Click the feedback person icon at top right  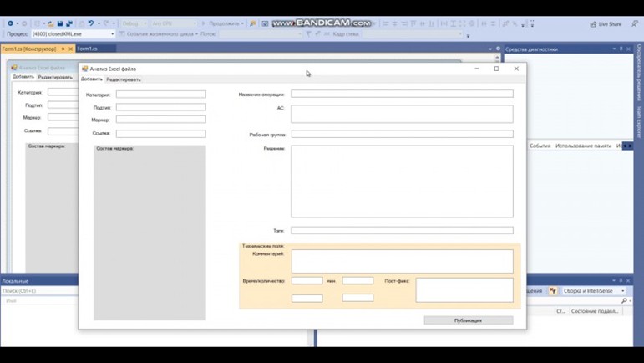tap(635, 24)
